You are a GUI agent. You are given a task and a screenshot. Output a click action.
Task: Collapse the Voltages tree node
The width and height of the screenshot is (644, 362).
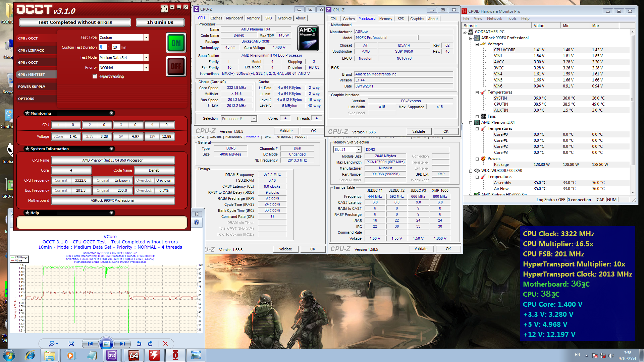(477, 44)
